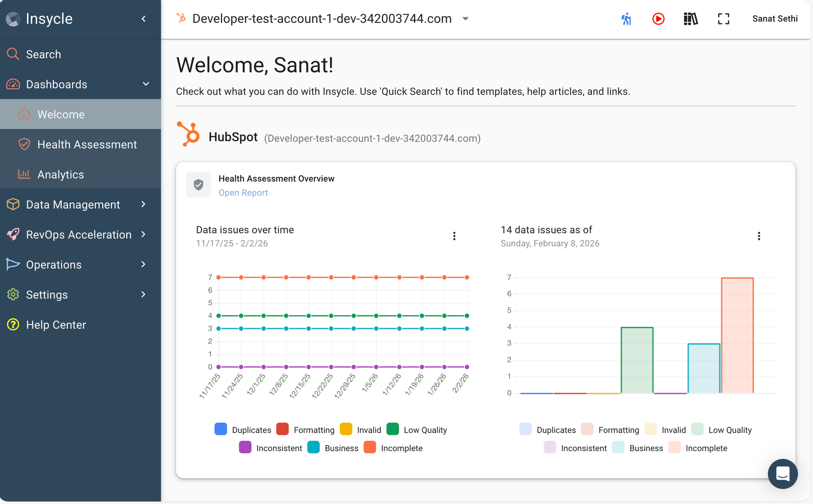Enter fullscreen mode
The image size is (813, 504).
click(723, 19)
